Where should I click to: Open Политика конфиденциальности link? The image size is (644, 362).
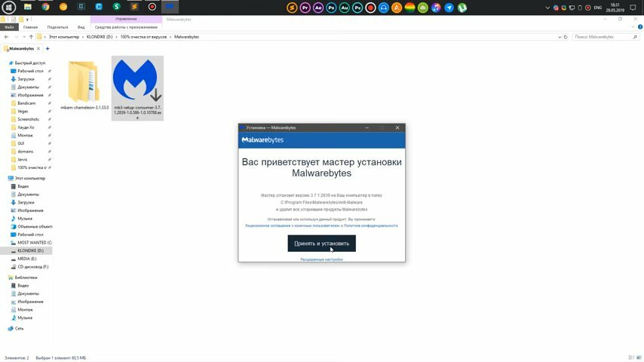tap(371, 225)
